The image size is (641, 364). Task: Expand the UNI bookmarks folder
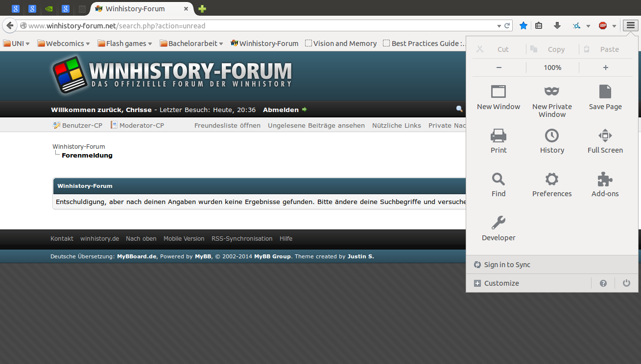click(x=17, y=44)
